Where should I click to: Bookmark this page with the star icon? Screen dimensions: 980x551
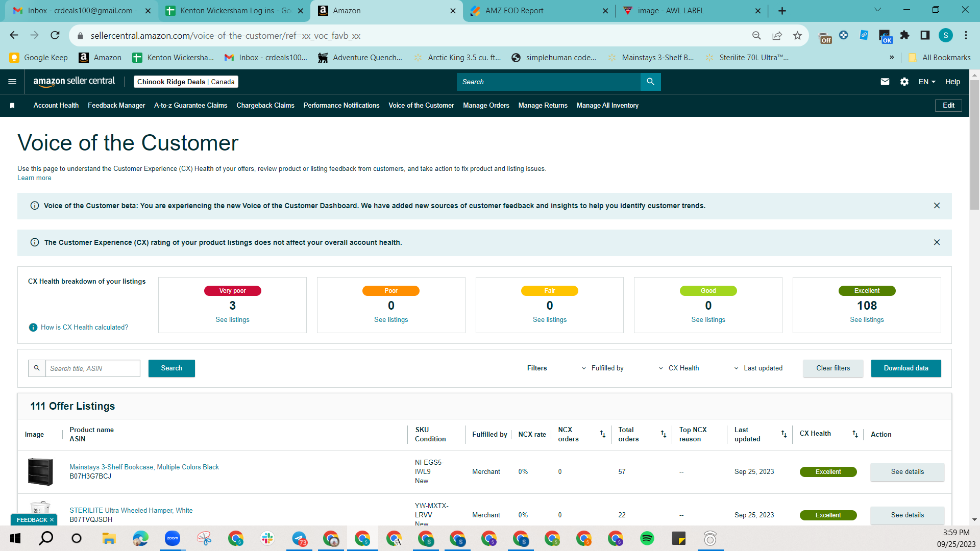[x=797, y=36]
